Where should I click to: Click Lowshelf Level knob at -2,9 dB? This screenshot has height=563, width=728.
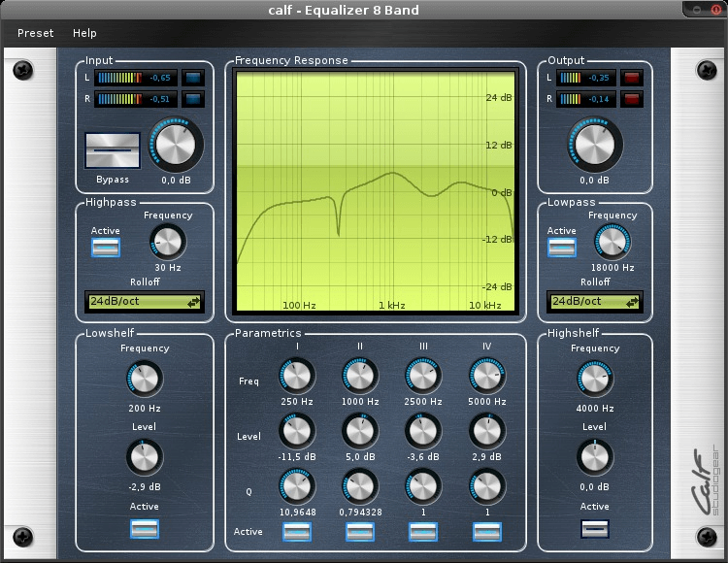(145, 457)
